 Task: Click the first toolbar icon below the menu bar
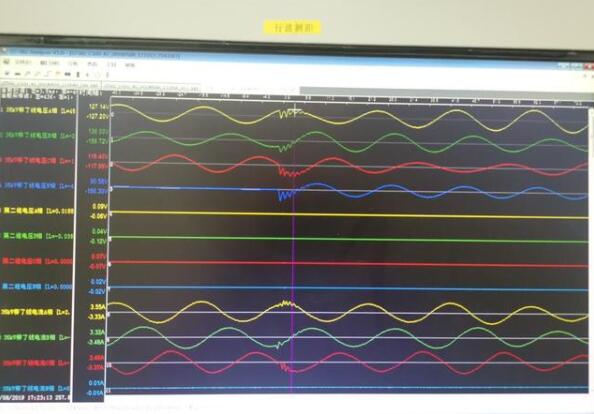click(7, 73)
